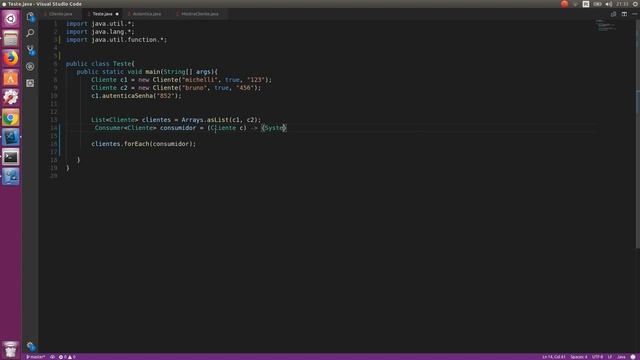640x360 pixels.
Task: Launch Google Chrome from the launcher
Action: [x=11, y=118]
